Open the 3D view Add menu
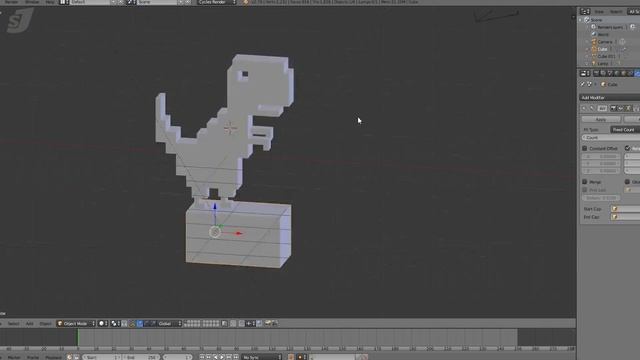The height and width of the screenshot is (360, 640). point(29,324)
